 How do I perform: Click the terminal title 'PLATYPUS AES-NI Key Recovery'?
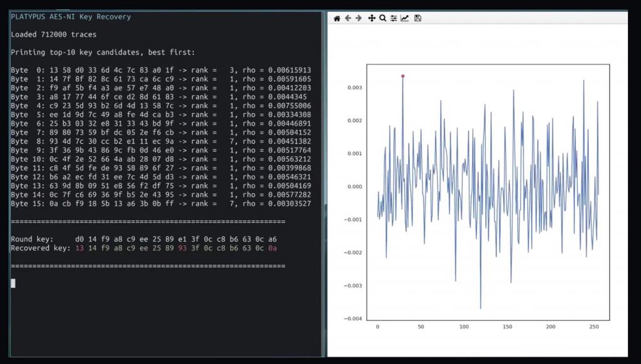(71, 17)
